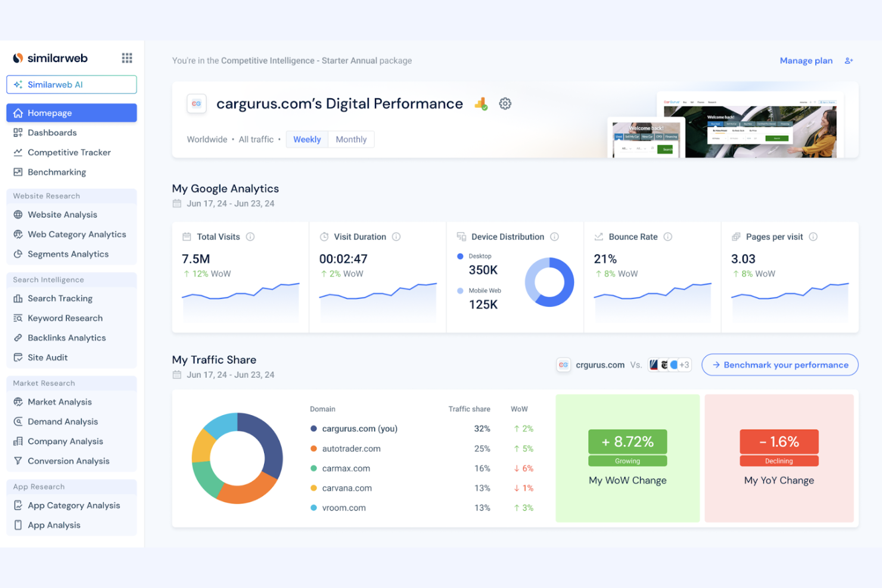Click the website preview thumbnail in header
The image size is (882, 588).
tap(725, 125)
